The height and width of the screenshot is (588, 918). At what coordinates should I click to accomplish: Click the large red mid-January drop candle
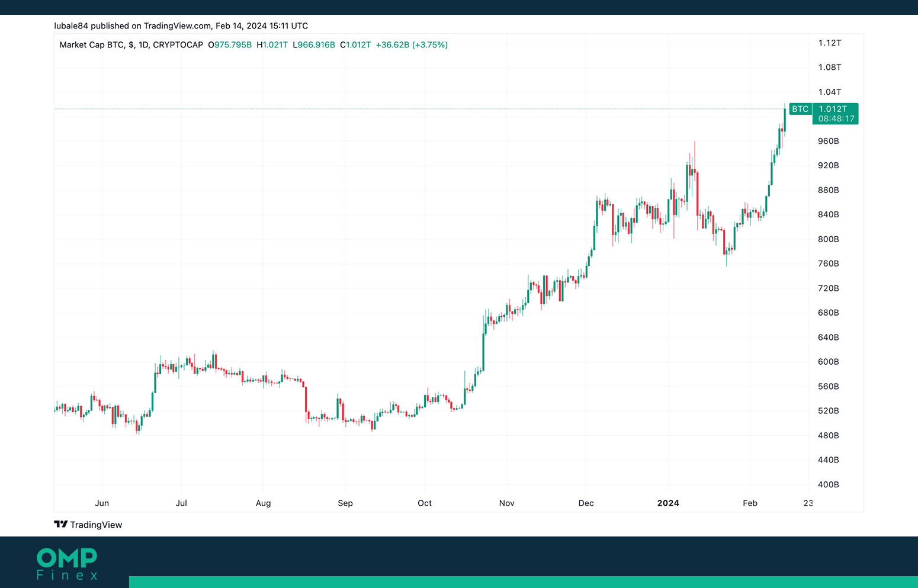point(698,194)
